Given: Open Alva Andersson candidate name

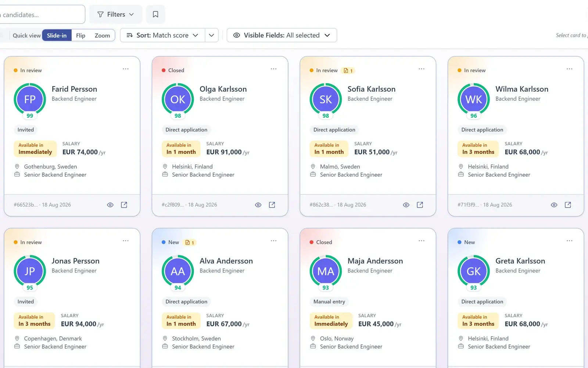Looking at the screenshot, I should (226, 261).
